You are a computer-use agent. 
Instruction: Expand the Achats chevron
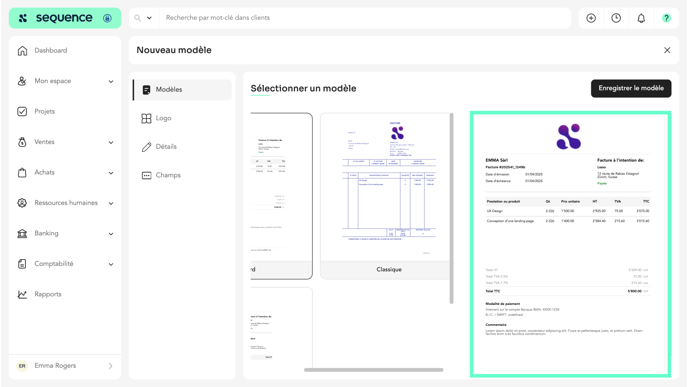tap(111, 173)
